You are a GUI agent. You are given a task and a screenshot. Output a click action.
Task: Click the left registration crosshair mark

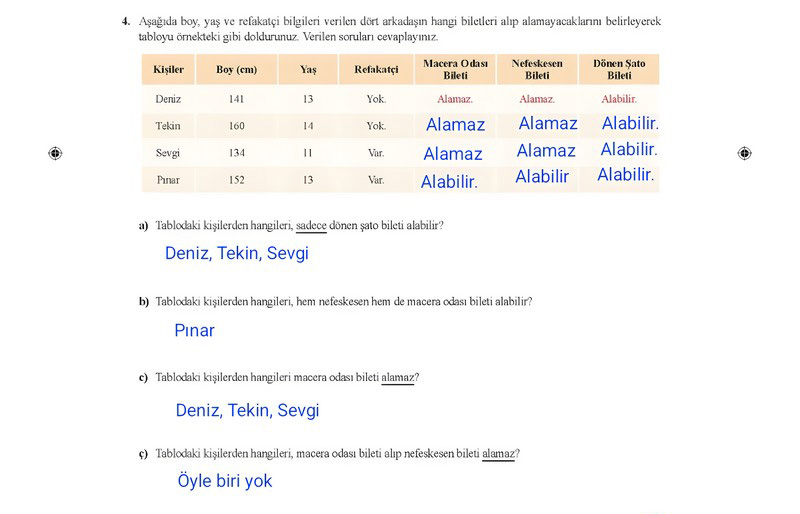tap(55, 153)
